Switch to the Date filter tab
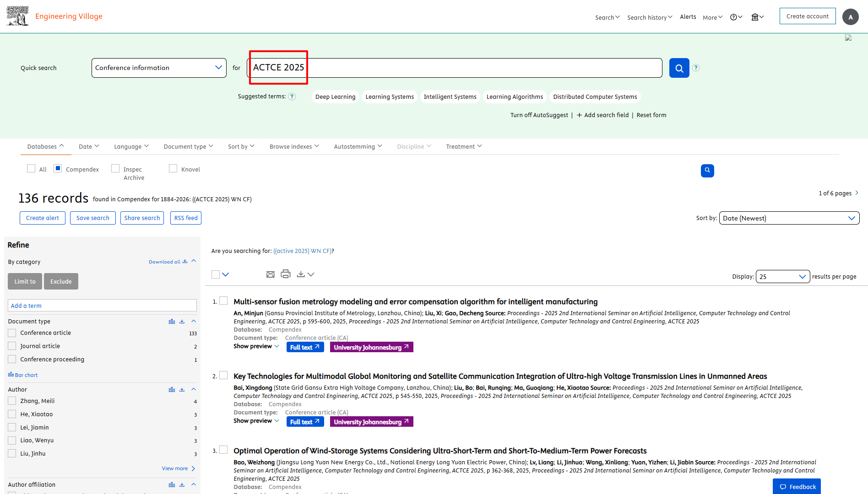 [89, 146]
